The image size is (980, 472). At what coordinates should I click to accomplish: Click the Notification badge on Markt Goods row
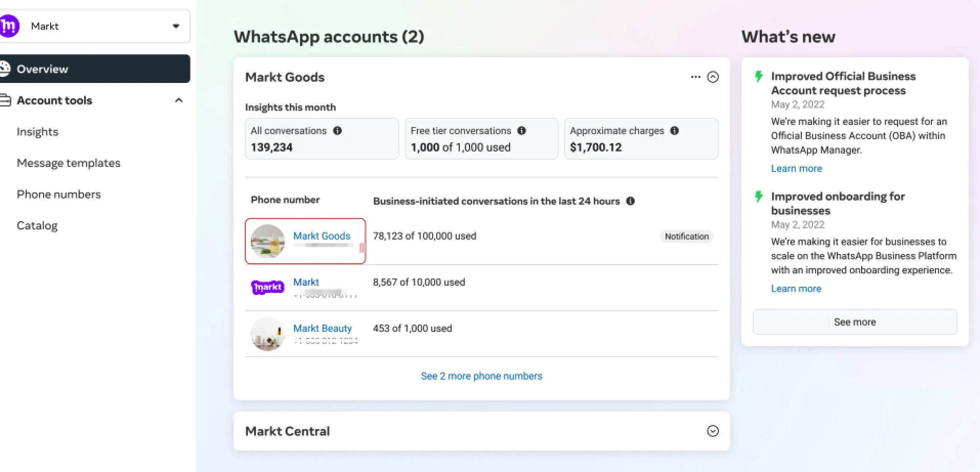[687, 236]
